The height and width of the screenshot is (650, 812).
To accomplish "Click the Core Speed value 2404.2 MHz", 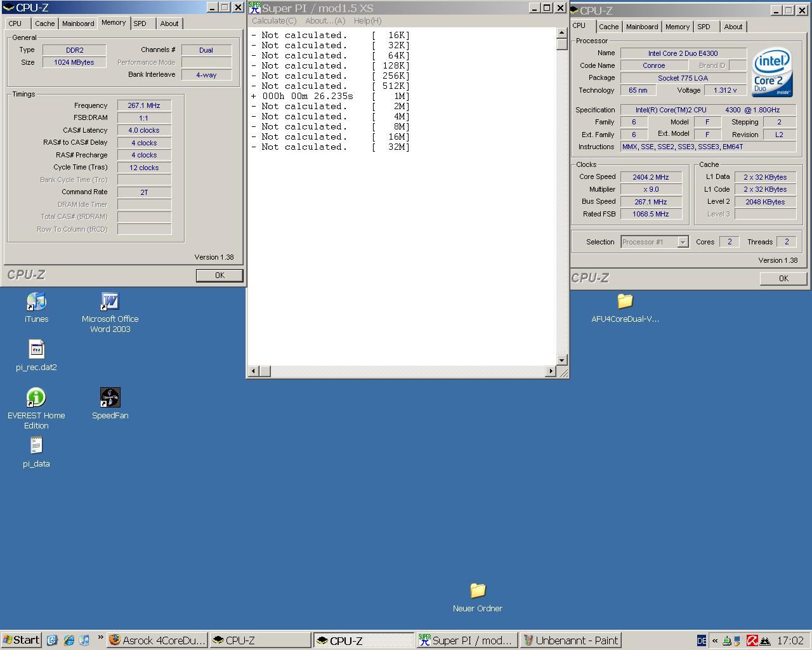I will tap(651, 177).
